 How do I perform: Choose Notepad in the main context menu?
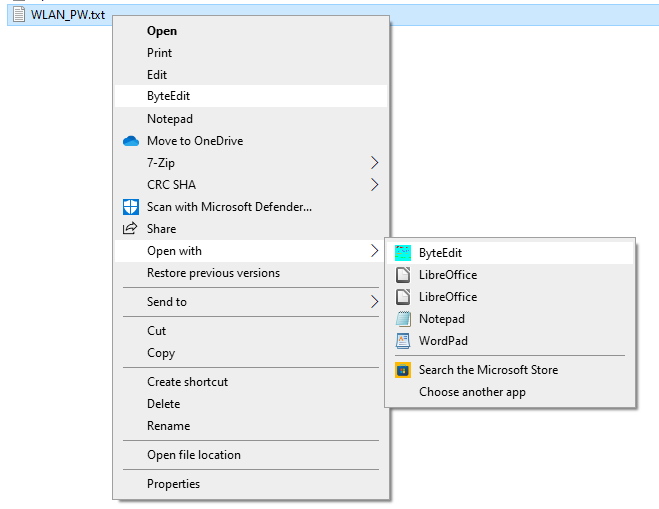(x=251, y=119)
